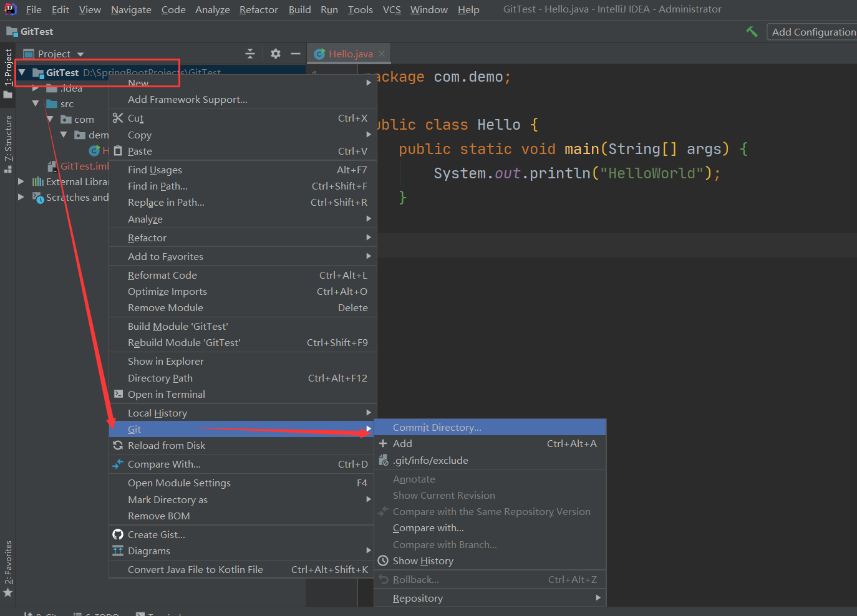Viewport: 857px width, 616px height.
Task: Choose Remove Module in context menu
Action: (243, 307)
